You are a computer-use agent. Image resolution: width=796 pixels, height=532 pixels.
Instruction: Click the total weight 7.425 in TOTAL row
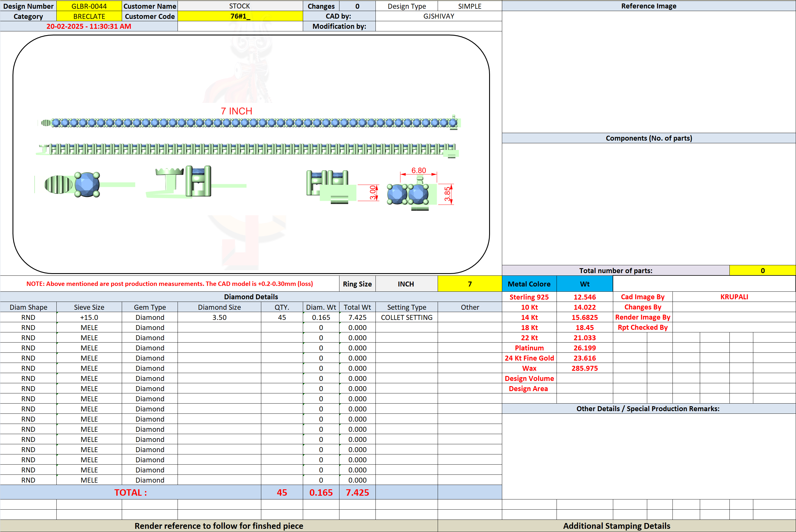pos(357,492)
